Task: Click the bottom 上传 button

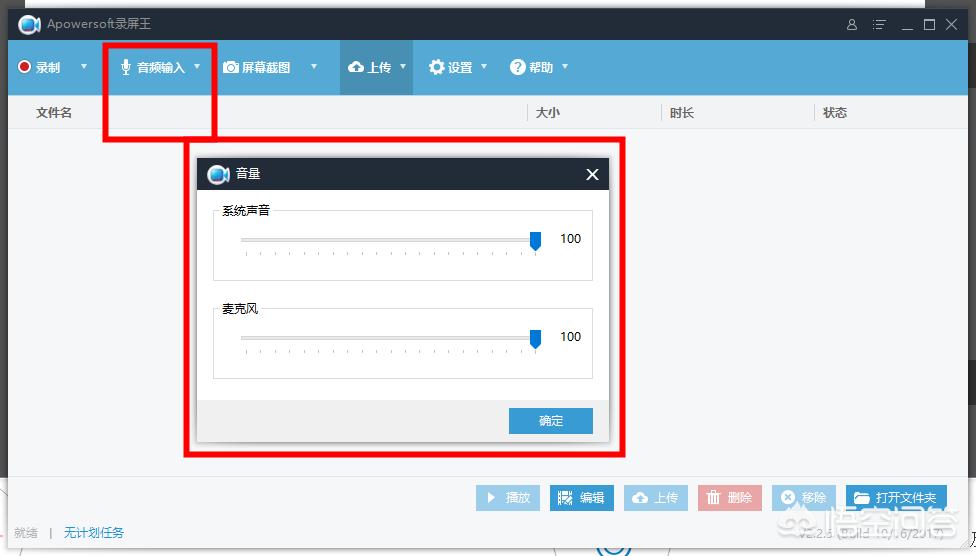Action: [x=656, y=498]
